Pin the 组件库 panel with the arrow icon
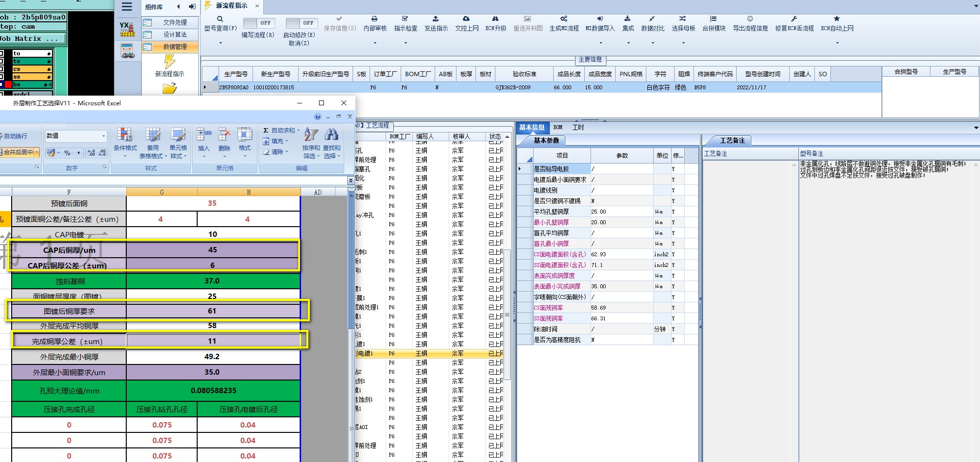Screen dimensions: 980x462 pyautogui.click(x=192, y=7)
